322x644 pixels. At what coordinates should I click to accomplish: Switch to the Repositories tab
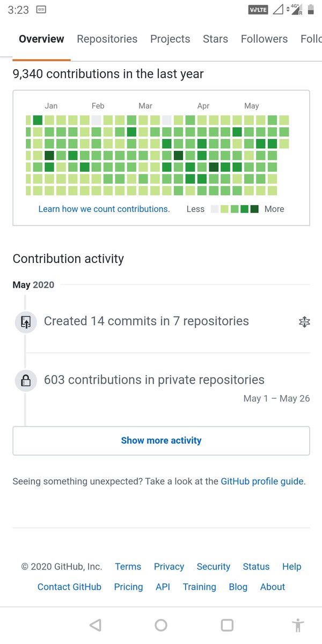point(107,39)
